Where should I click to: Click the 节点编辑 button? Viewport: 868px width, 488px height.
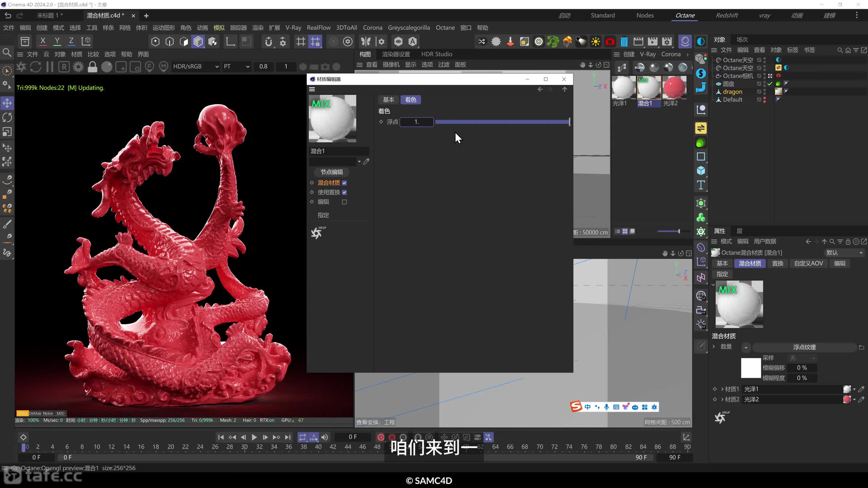coord(332,172)
